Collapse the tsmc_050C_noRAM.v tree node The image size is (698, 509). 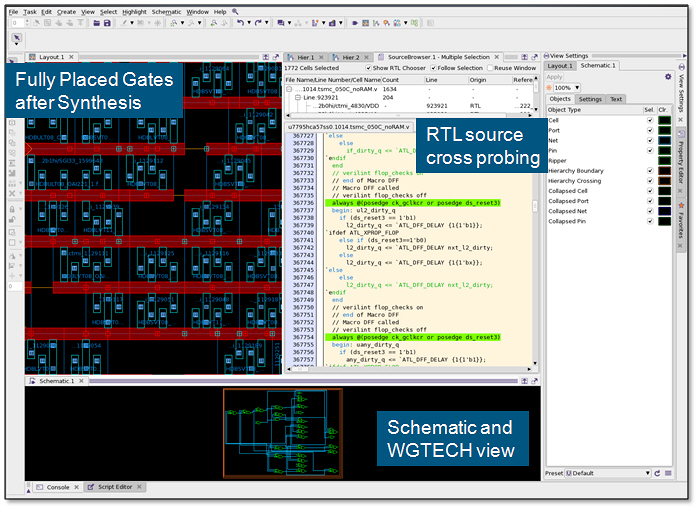point(289,89)
